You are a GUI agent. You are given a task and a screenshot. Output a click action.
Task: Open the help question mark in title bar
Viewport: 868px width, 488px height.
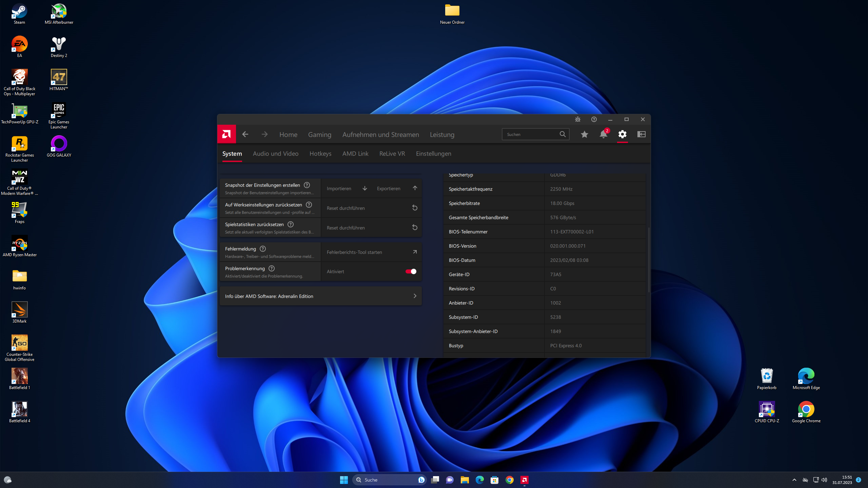click(x=594, y=119)
